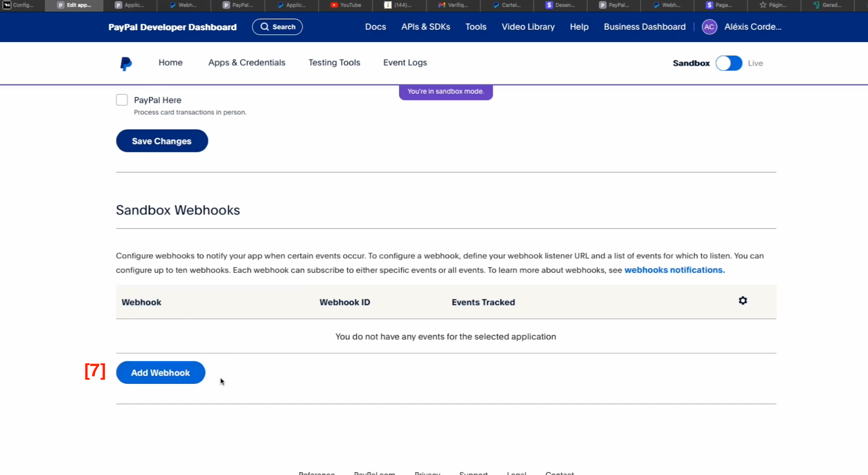The image size is (868, 475).
Task: Open the Docs menu
Action: [375, 27]
